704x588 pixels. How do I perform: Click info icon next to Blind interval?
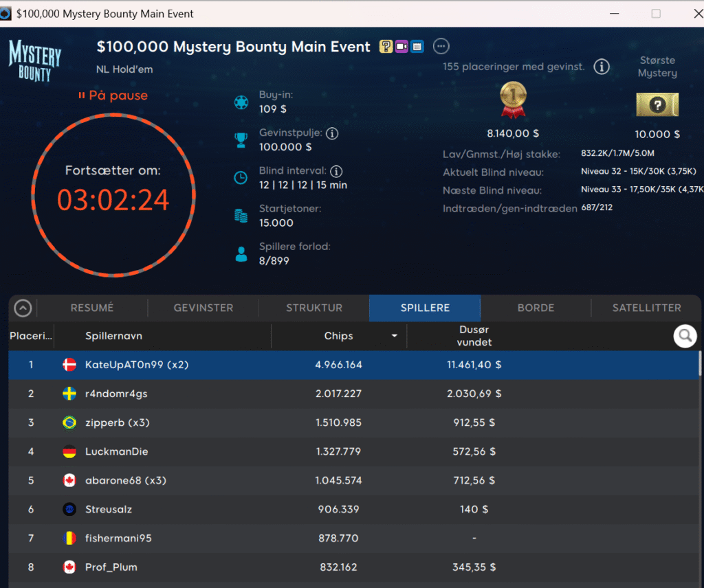pos(336,171)
